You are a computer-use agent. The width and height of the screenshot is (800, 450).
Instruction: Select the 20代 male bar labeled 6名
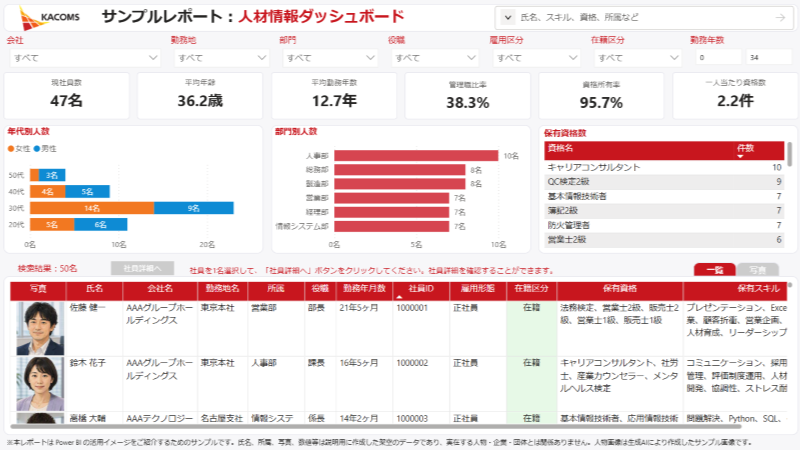(x=101, y=224)
